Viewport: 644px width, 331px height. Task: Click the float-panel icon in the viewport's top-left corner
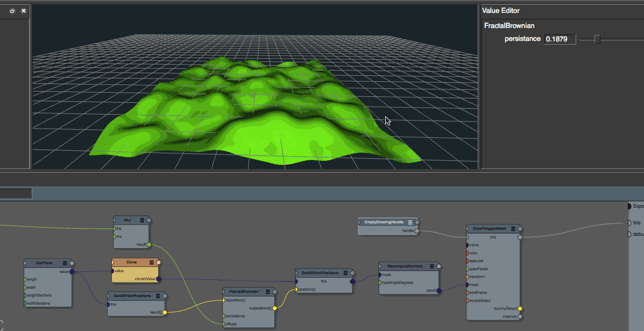coord(12,11)
